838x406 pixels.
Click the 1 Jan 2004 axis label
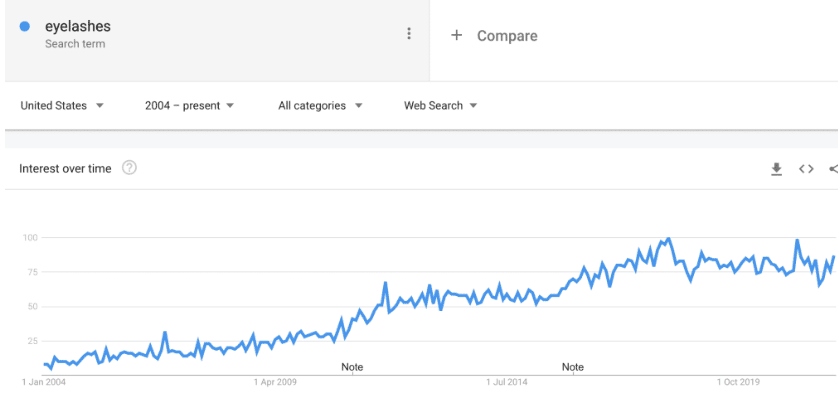point(44,382)
